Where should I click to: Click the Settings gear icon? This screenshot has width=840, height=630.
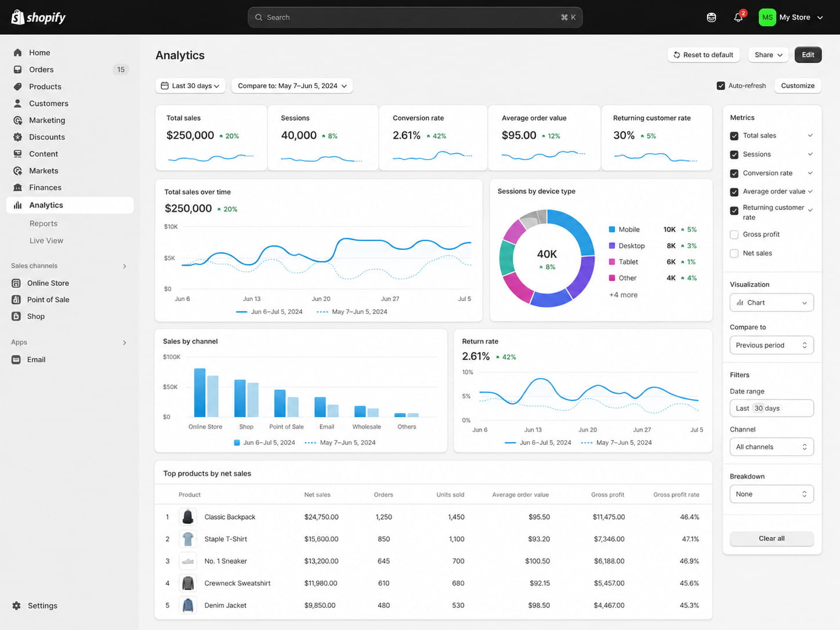click(x=16, y=606)
